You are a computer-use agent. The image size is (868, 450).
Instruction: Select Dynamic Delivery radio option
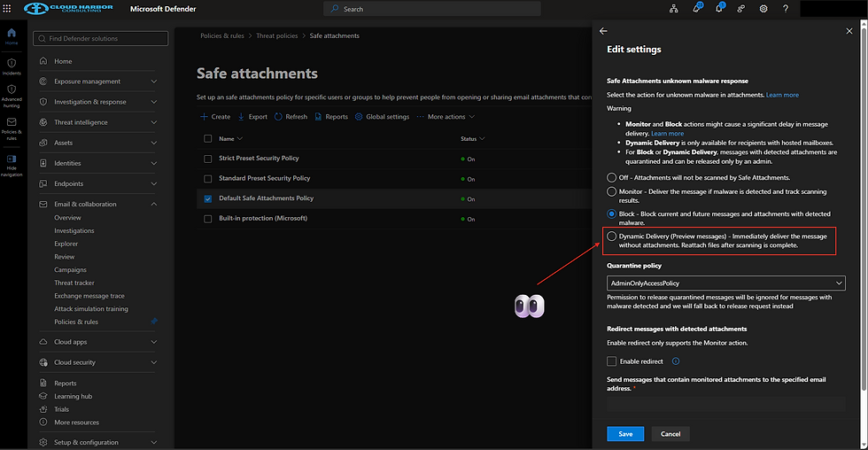611,237
